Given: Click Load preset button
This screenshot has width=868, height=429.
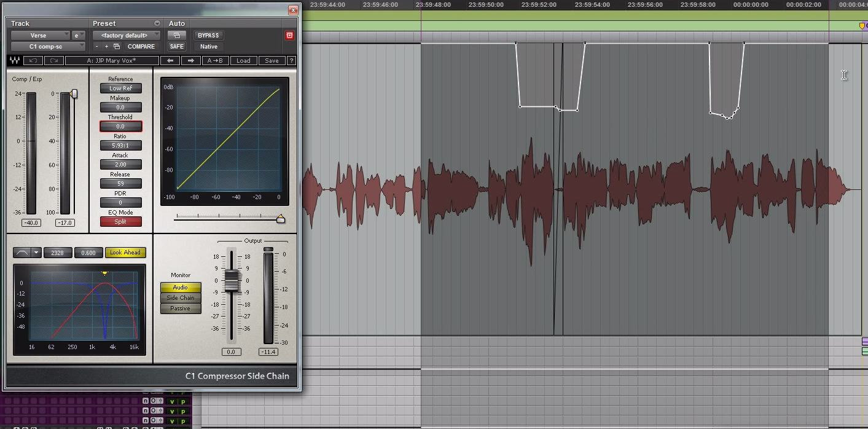Looking at the screenshot, I should coord(243,61).
